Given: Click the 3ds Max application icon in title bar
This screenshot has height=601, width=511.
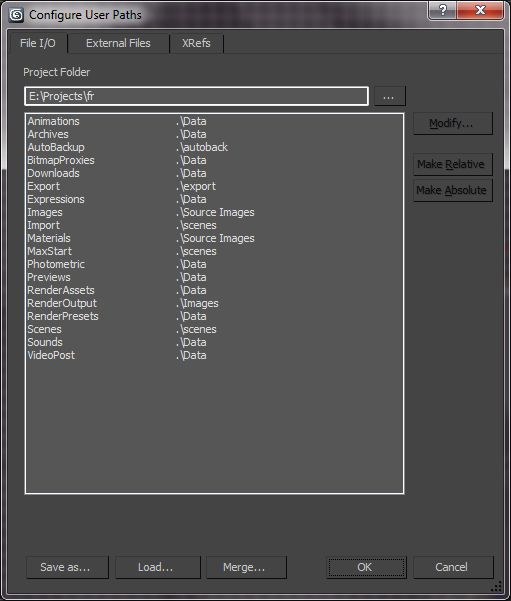Looking at the screenshot, I should [16, 15].
